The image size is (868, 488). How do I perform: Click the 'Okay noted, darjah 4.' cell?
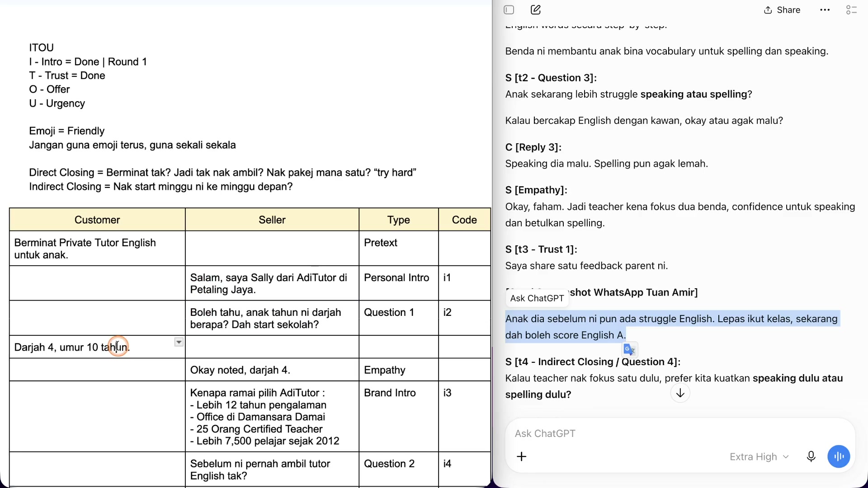pos(272,370)
